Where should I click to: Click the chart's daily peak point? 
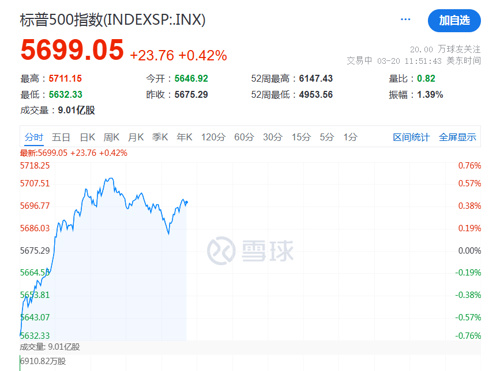pos(111,178)
